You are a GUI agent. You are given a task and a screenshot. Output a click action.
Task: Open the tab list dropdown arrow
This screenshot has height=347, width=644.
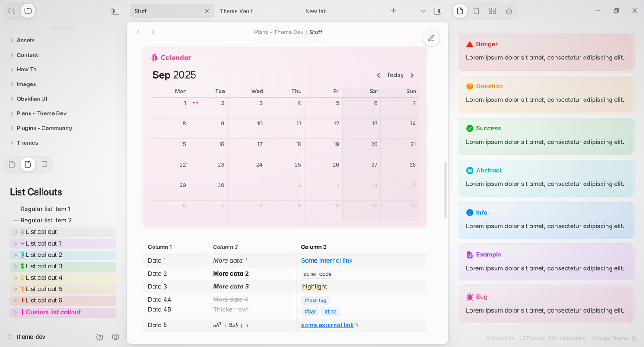click(423, 11)
